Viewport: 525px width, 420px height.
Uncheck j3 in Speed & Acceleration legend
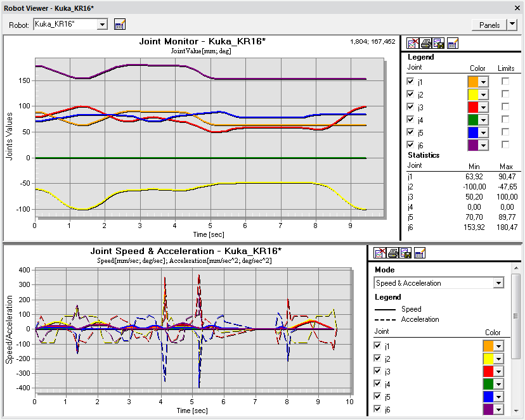coord(377,371)
